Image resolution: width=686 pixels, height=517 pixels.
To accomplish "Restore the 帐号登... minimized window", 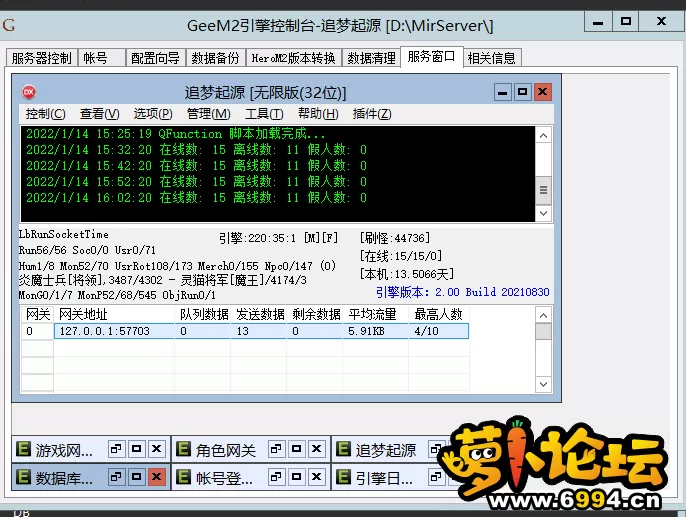I will [276, 477].
